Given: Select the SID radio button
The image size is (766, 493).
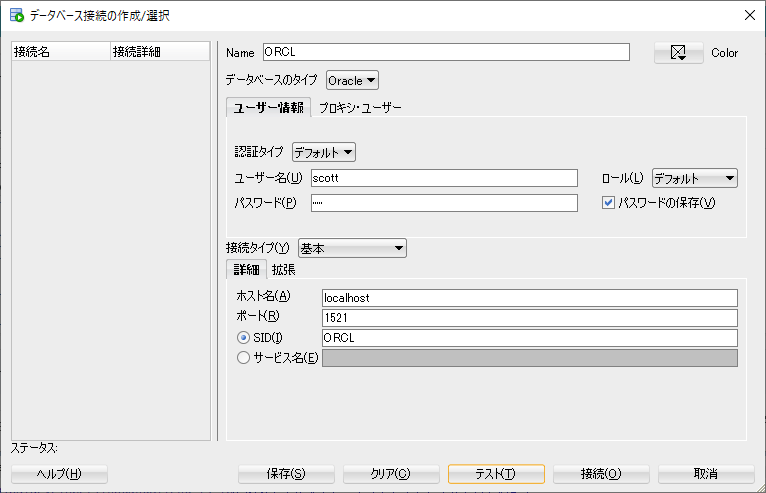Looking at the screenshot, I should 243,338.
